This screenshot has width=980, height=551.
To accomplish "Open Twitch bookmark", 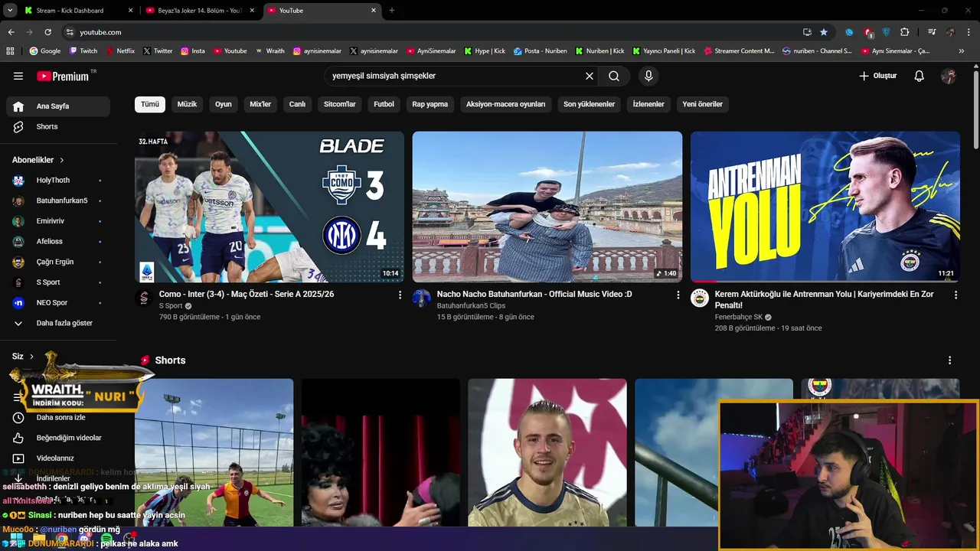I will point(83,51).
